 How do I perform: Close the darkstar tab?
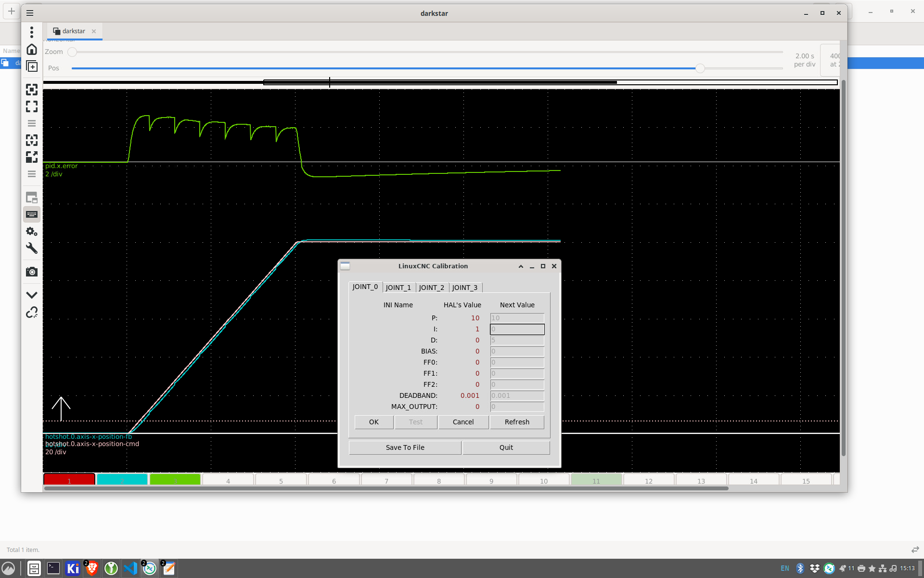tap(94, 31)
